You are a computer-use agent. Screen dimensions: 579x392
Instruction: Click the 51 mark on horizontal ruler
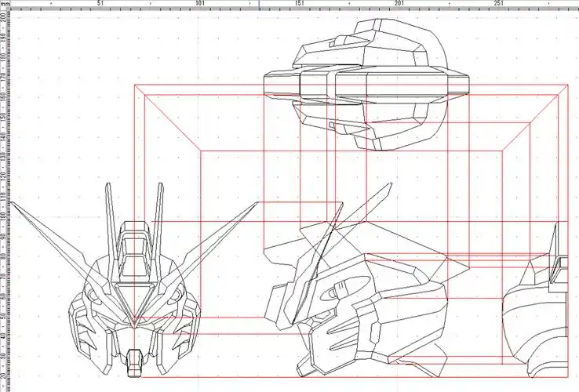pyautogui.click(x=100, y=4)
